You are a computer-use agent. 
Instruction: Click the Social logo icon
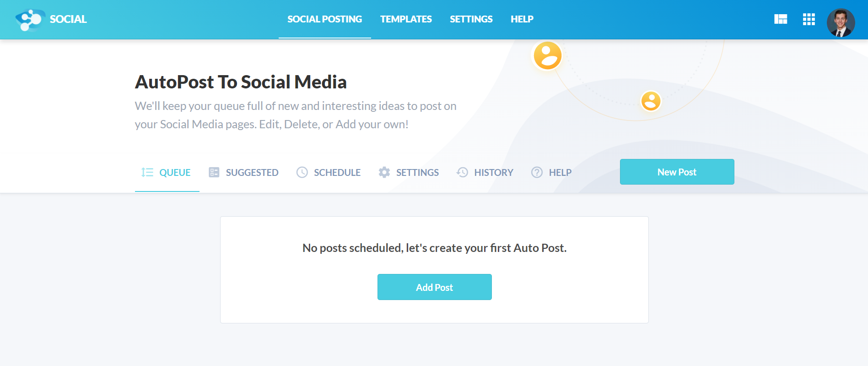click(30, 19)
